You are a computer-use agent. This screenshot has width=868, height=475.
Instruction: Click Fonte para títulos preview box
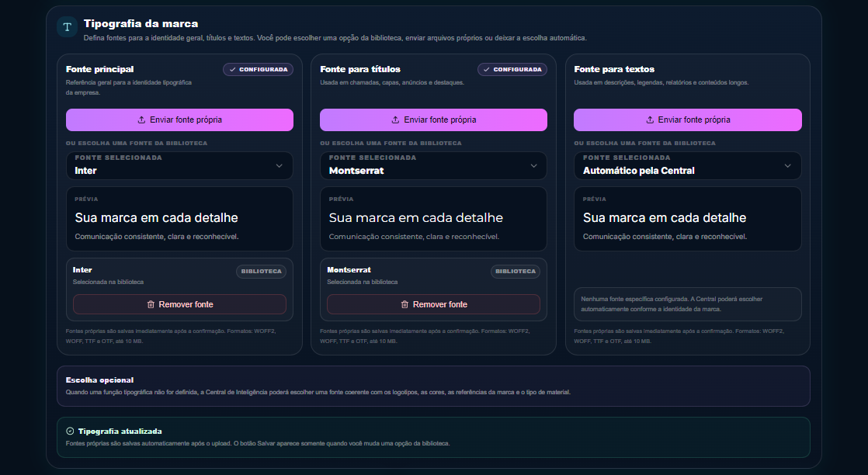click(x=433, y=219)
